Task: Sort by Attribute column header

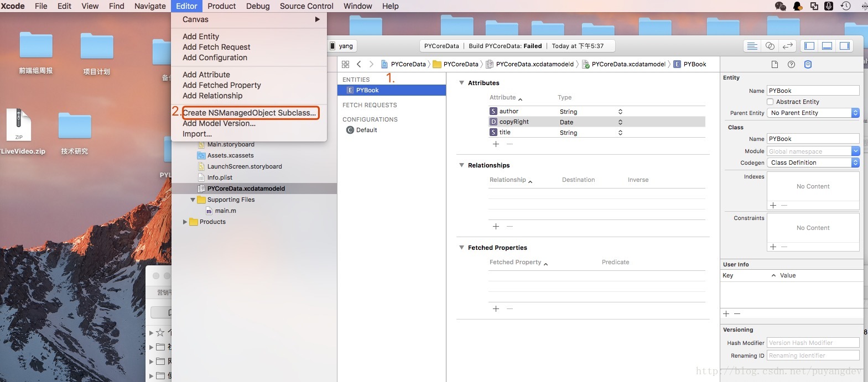Action: tap(506, 97)
